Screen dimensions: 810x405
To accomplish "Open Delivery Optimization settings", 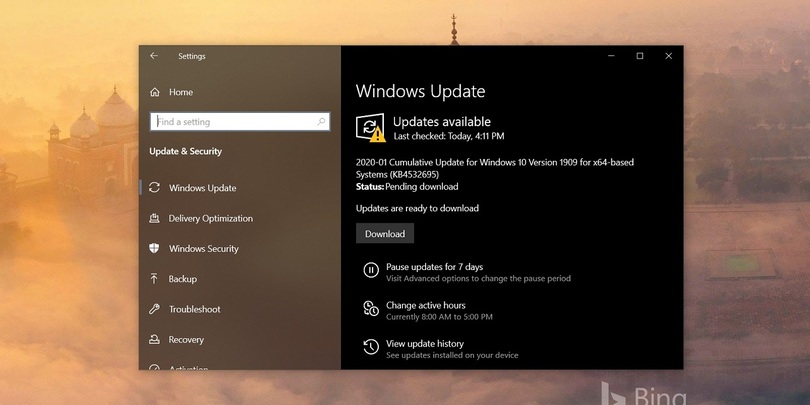I will pos(211,219).
